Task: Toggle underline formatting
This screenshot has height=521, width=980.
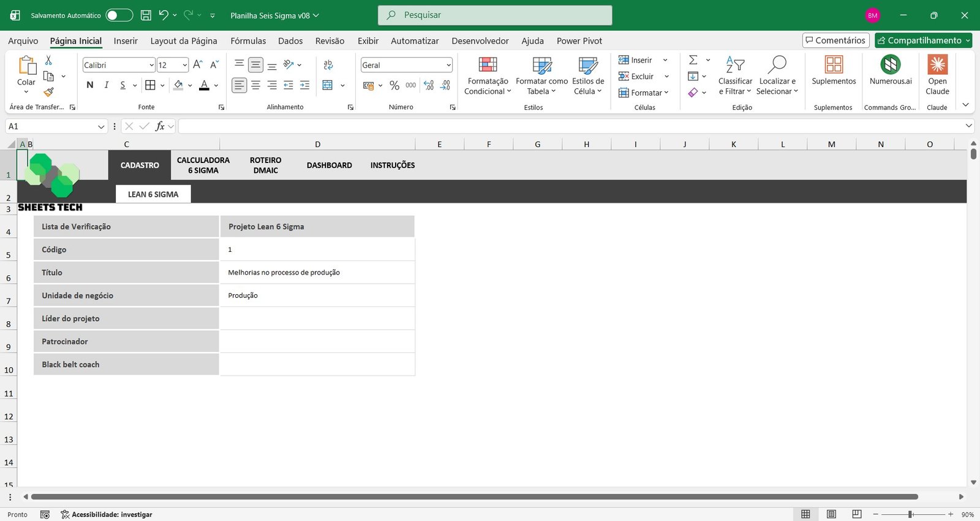Action: (x=123, y=85)
